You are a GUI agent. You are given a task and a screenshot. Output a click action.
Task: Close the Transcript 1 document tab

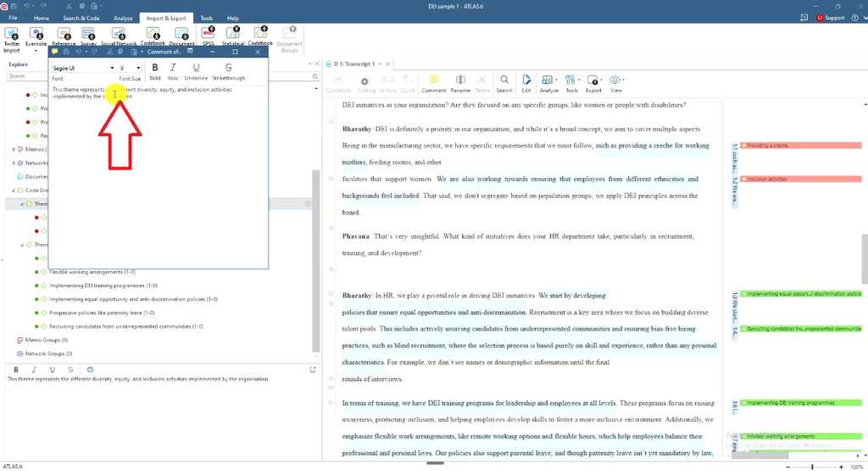pyautogui.click(x=387, y=64)
